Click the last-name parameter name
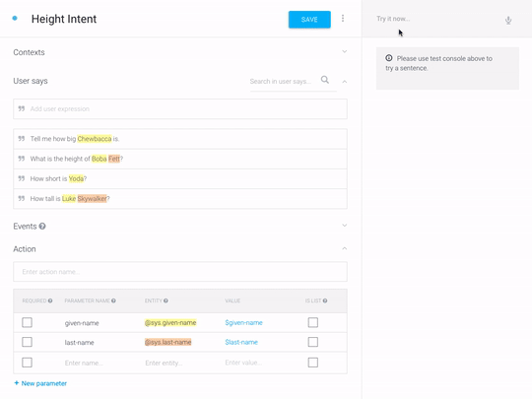The width and height of the screenshot is (532, 399). (x=79, y=342)
